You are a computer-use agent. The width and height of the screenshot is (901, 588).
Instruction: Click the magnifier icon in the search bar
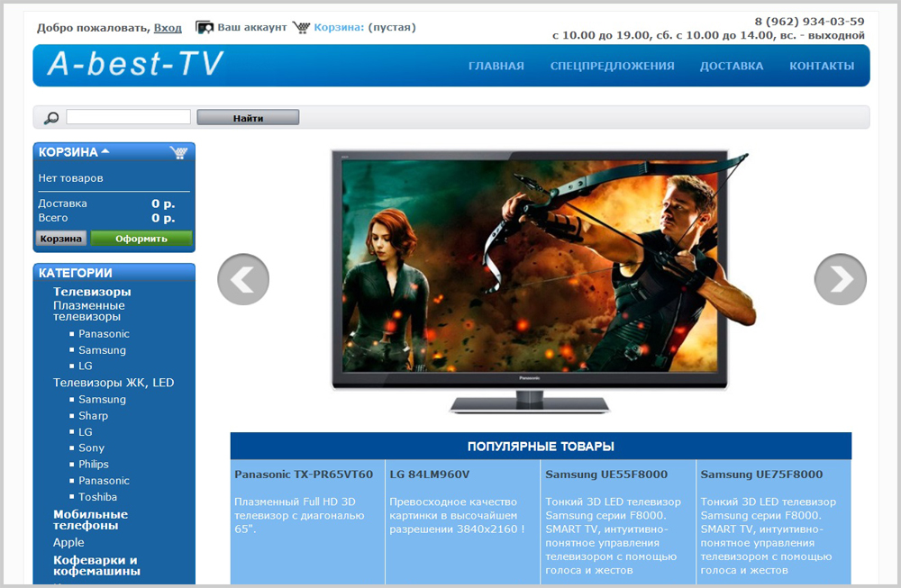click(x=51, y=118)
